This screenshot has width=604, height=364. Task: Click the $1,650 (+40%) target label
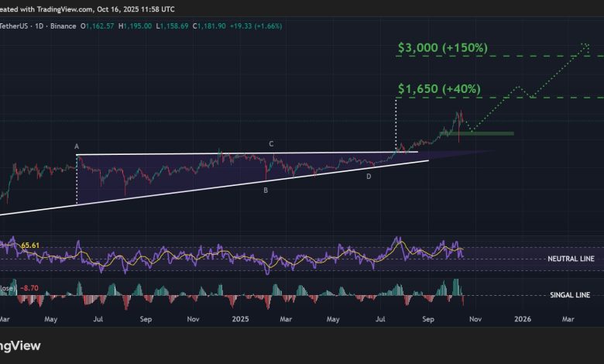[x=438, y=90]
